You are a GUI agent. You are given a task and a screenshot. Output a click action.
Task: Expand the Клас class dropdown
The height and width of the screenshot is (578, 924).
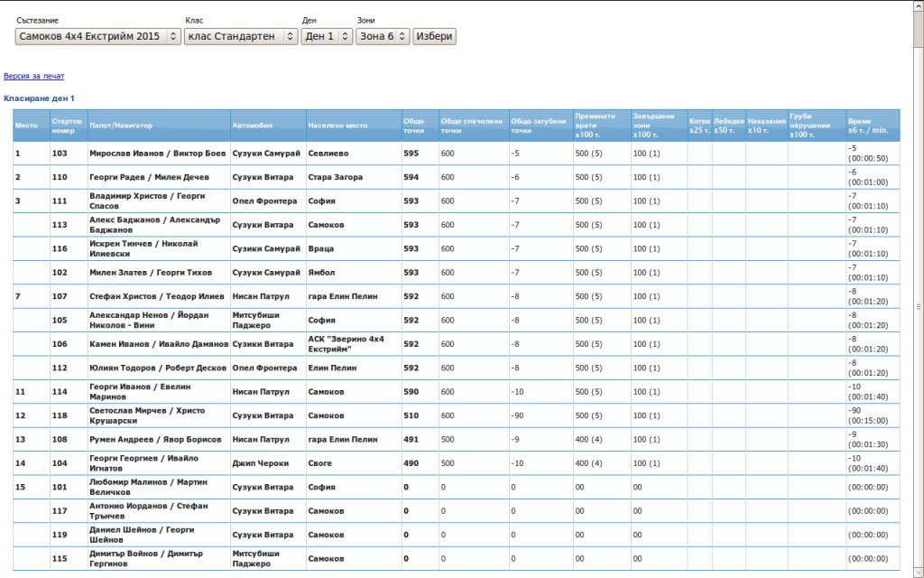(x=240, y=36)
